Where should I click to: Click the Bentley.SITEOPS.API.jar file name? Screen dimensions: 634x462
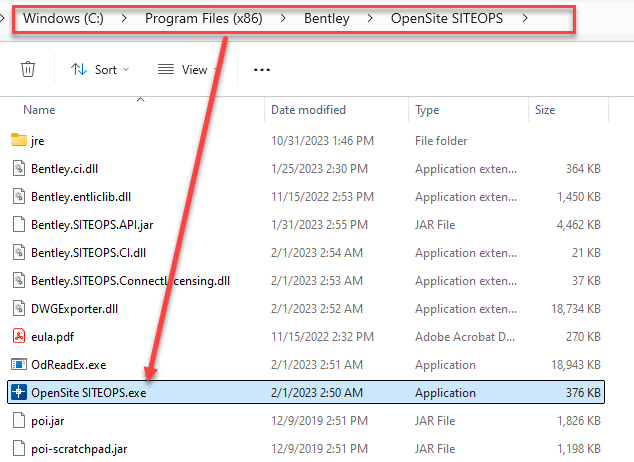coord(92,225)
